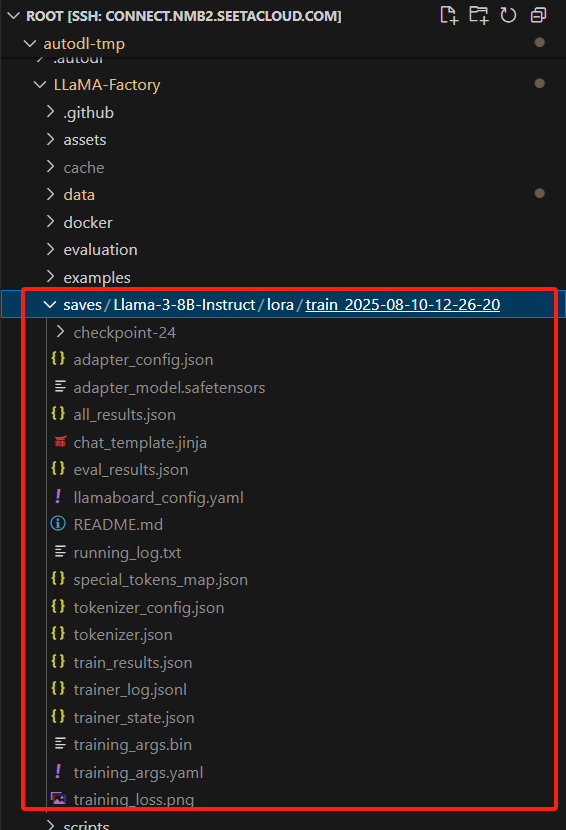Expand the .github folder
Viewport: 566px width, 830px height.
tap(50, 112)
